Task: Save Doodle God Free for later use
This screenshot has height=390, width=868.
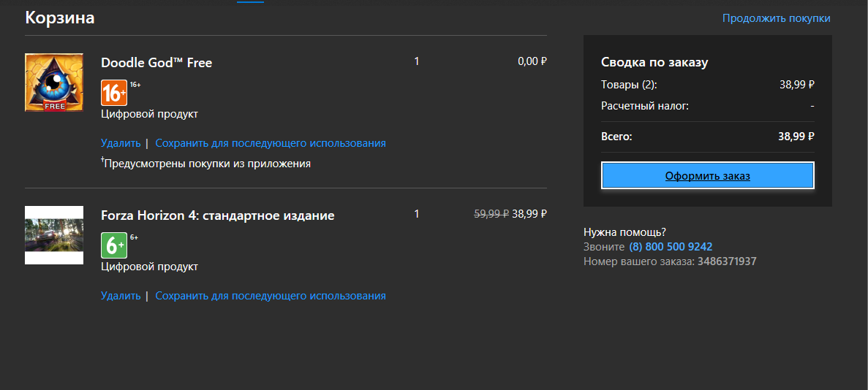Action: 271,142
